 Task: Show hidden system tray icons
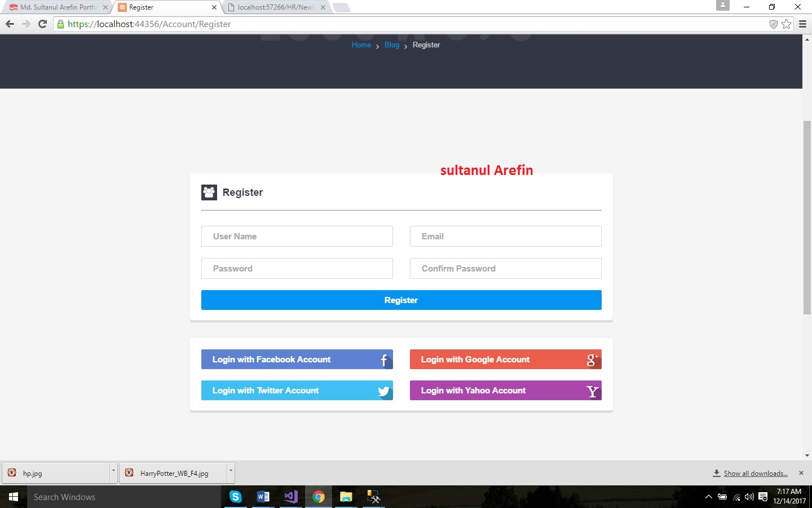pyautogui.click(x=709, y=497)
